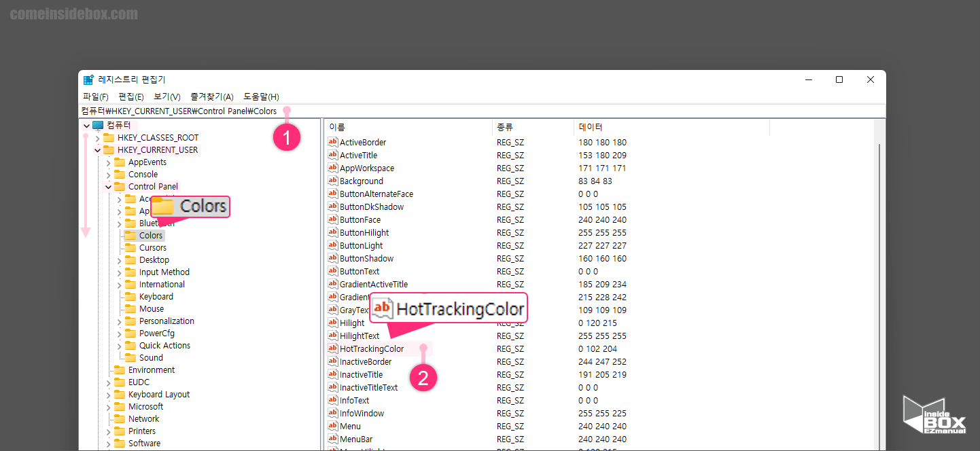Collapse the Control Panel node
The image size is (980, 451).
(x=108, y=186)
